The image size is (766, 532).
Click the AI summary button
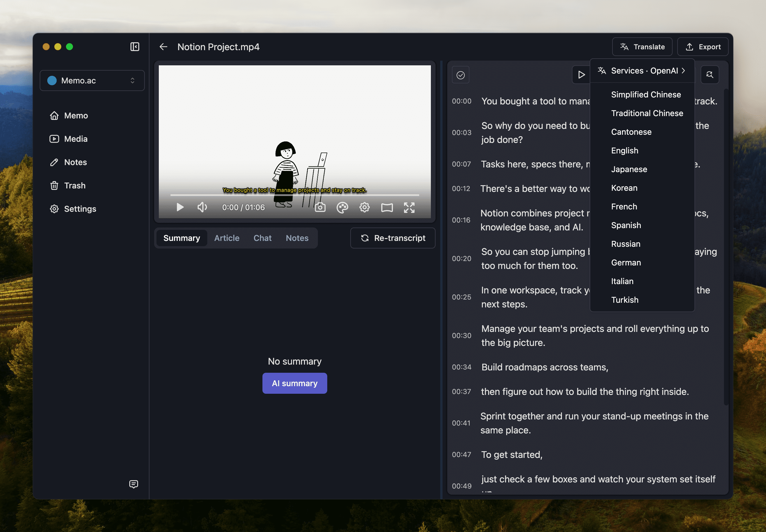[x=294, y=383]
